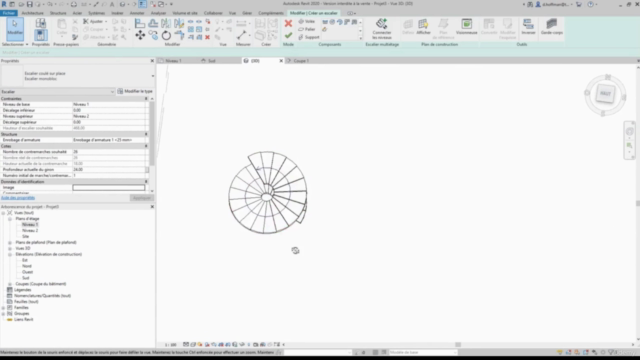Close the project browser panel
The height and width of the screenshot is (360, 640).
tap(152, 207)
